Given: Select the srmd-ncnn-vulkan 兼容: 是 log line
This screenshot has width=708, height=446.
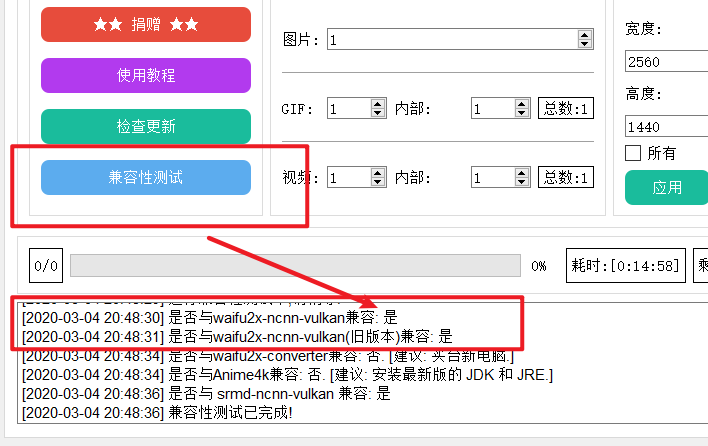Looking at the screenshot, I should pos(206,394).
